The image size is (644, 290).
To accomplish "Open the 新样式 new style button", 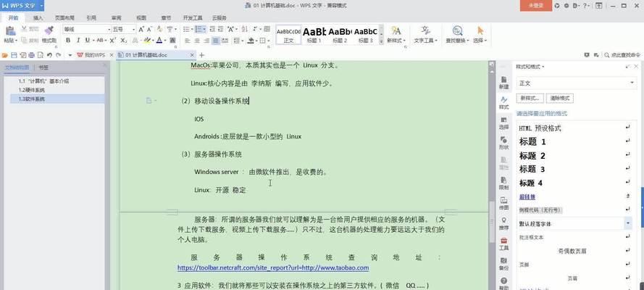I will point(396,35).
